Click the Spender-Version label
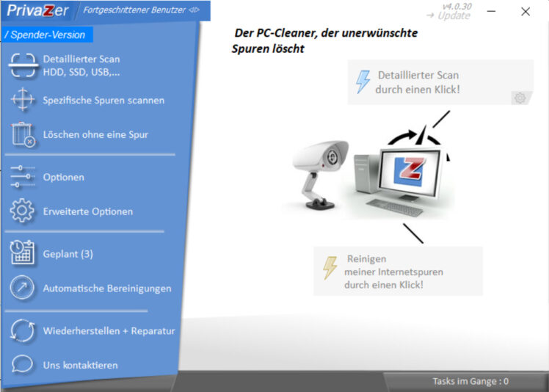The image size is (549, 392). (x=47, y=35)
